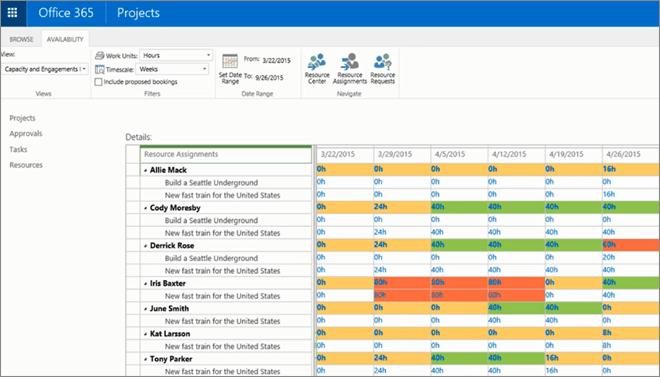The width and height of the screenshot is (660, 377).
Task: Collapse the Allie Mack resource row
Action: pyautogui.click(x=145, y=170)
